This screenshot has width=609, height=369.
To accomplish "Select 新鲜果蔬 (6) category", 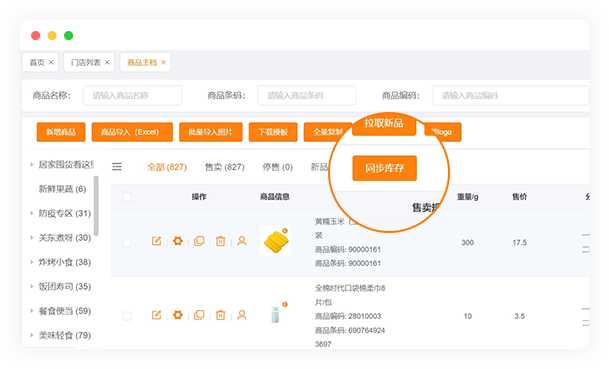I will pyautogui.click(x=62, y=189).
